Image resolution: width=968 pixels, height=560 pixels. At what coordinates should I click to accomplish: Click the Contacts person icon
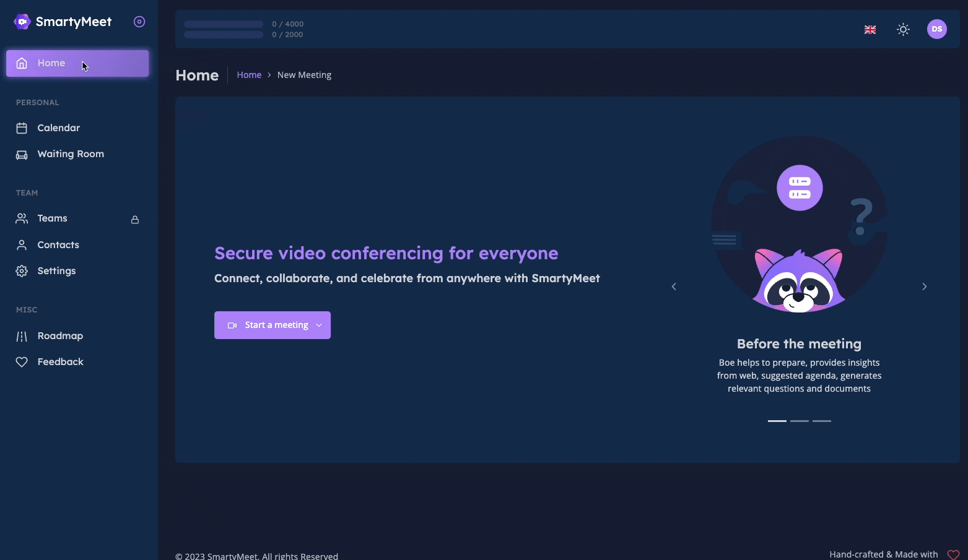click(22, 245)
